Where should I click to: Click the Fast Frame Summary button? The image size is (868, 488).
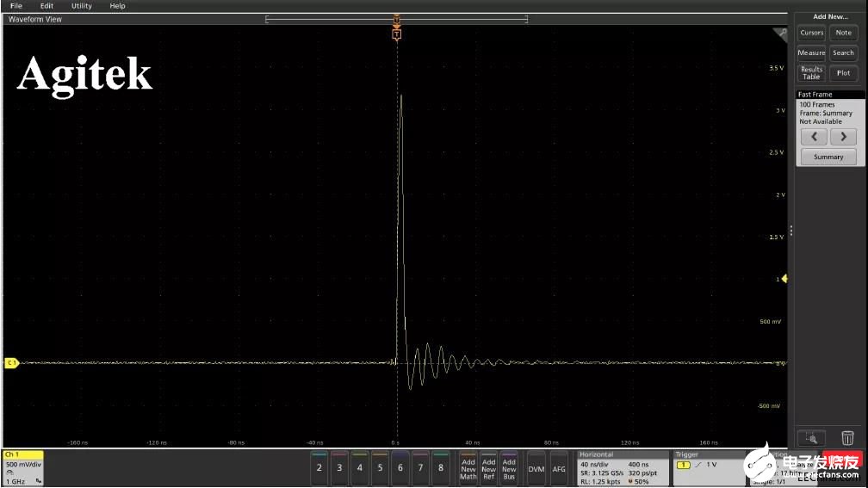tap(828, 158)
